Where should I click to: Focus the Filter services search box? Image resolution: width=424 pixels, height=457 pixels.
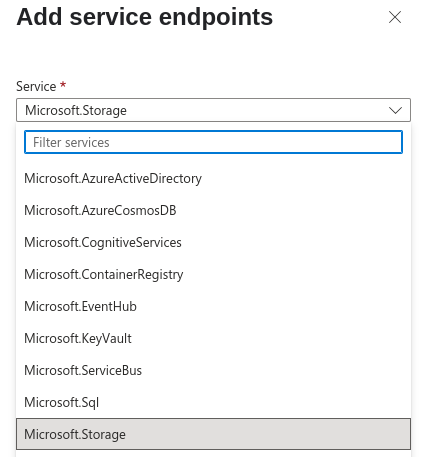click(213, 142)
